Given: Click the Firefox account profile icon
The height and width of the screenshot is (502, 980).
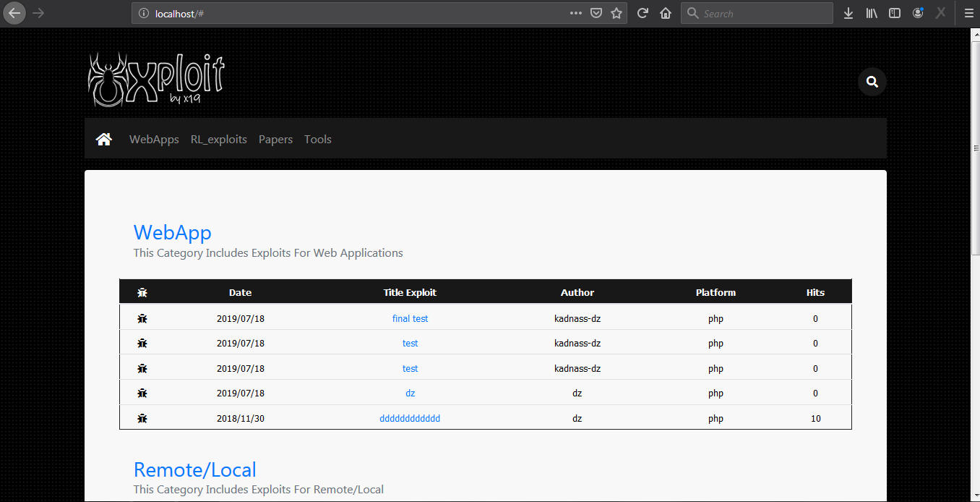Looking at the screenshot, I should [918, 13].
